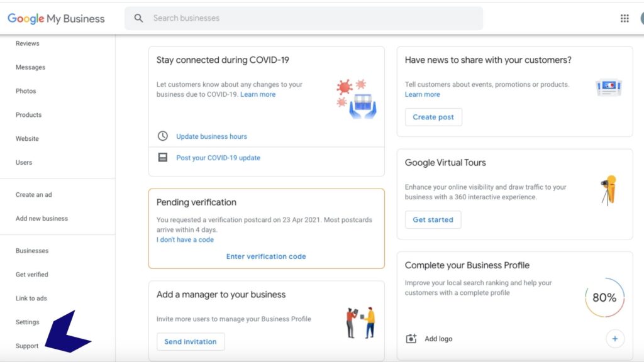644x362 pixels.
Task: Click the plus button for Add logo
Action: [x=615, y=339]
